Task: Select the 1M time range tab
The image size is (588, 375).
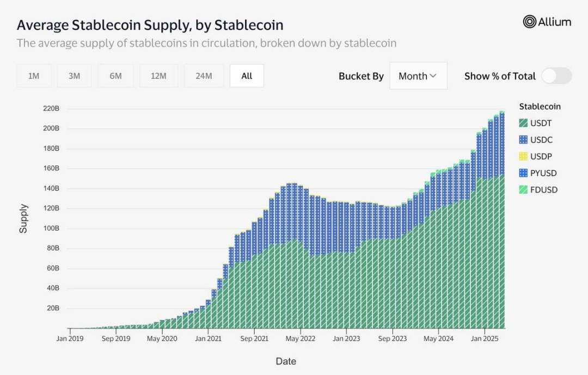Action: (x=34, y=76)
